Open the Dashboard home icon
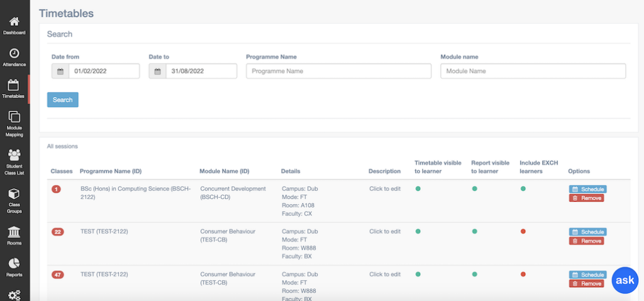The image size is (644, 301). click(x=14, y=22)
